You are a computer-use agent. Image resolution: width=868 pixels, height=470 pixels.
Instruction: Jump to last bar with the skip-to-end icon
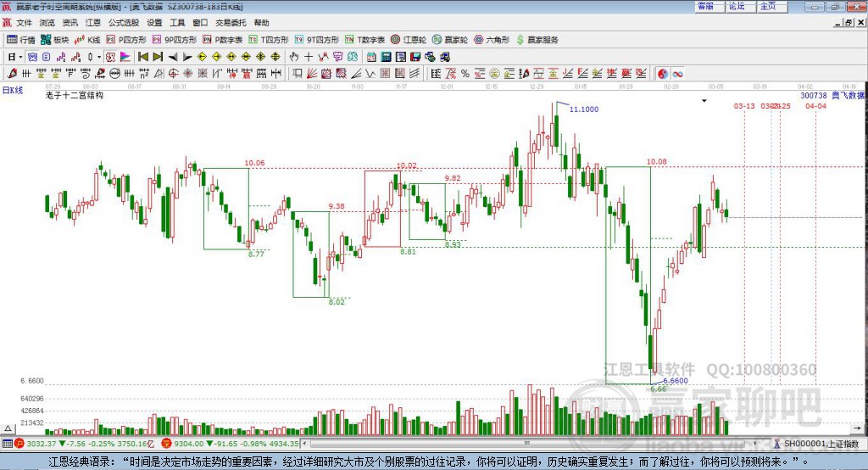pyautogui.click(x=158, y=57)
